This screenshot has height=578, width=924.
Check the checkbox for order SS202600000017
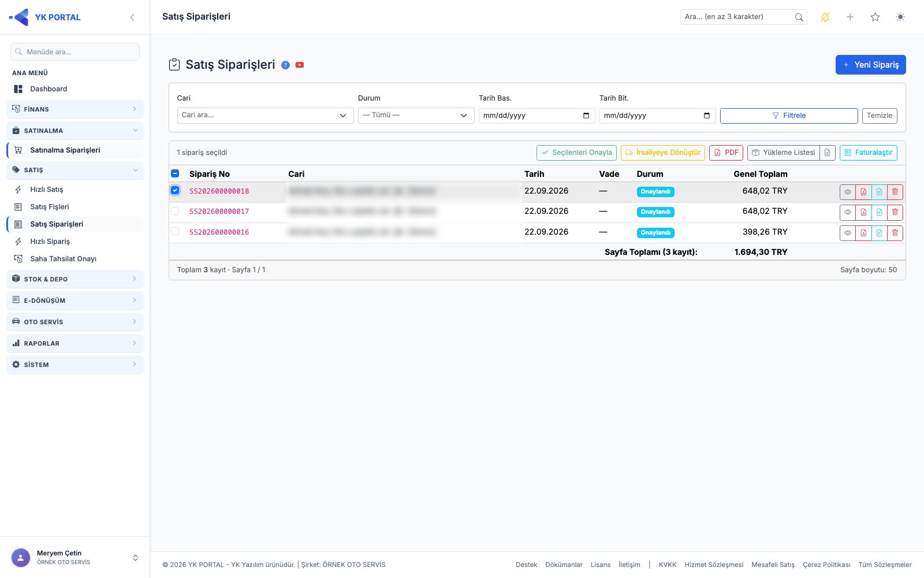point(175,211)
